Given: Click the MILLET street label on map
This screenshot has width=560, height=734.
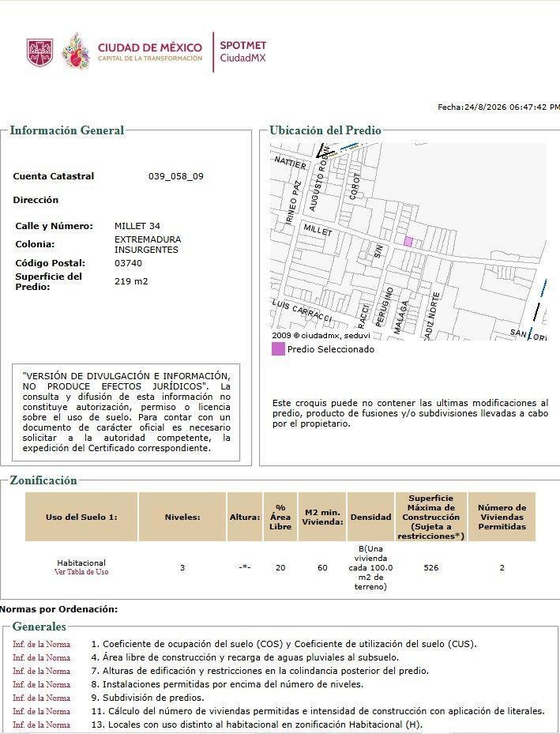Looking at the screenshot, I should click(x=318, y=229).
